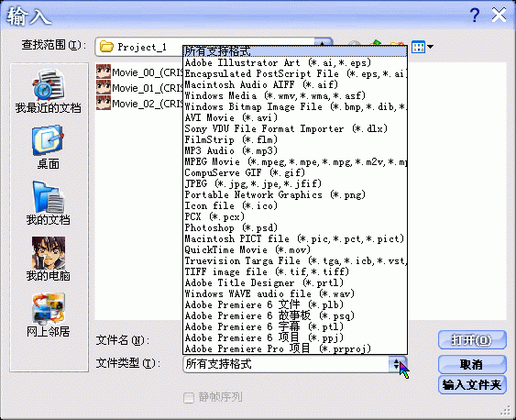Image resolution: width=516 pixels, height=420 pixels.
Task: Choose MP3 Audio (*.mp3)
Action: (x=295, y=150)
